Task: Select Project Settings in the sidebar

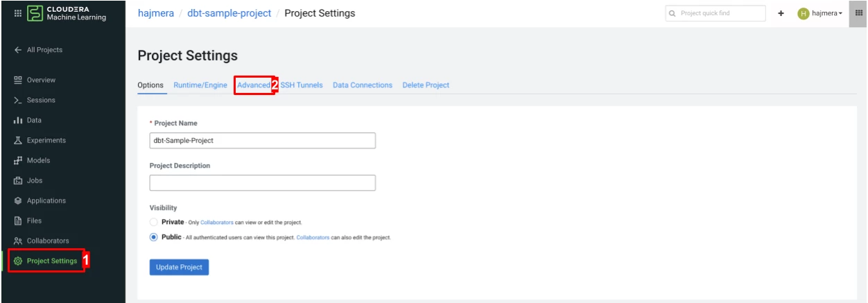Action: point(46,261)
